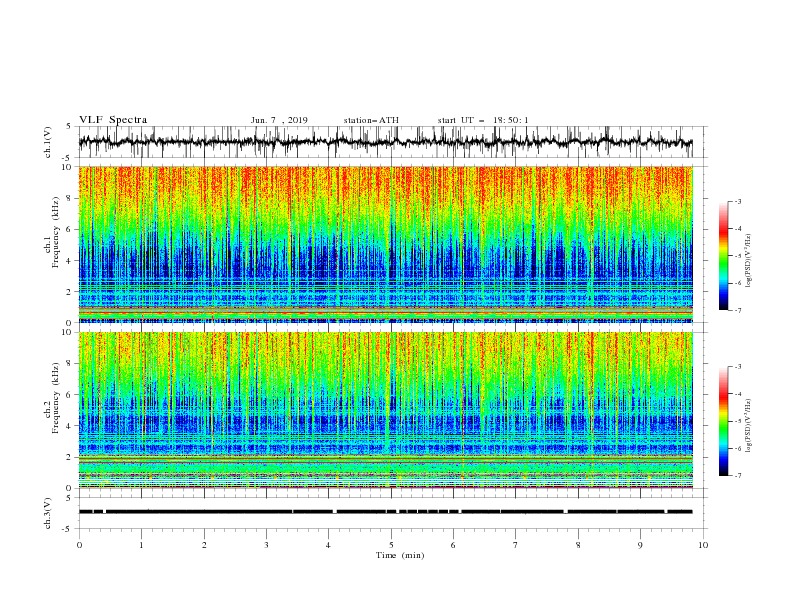Click time axis tick label '8'

pyautogui.click(x=578, y=545)
